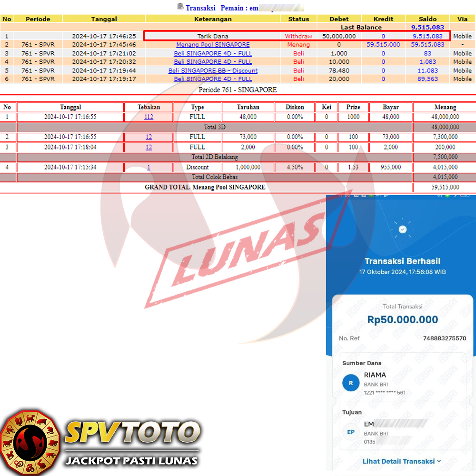Click the blue R avatar for RIAMA
This screenshot has width=476, height=476.
(x=351, y=383)
